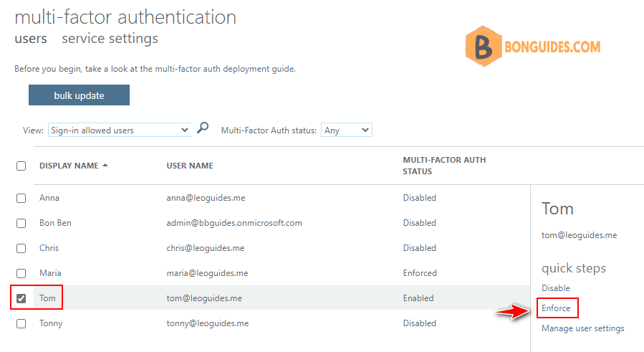This screenshot has height=352, width=644.
Task: Select the checkbox beside Maria
Action: coord(21,273)
